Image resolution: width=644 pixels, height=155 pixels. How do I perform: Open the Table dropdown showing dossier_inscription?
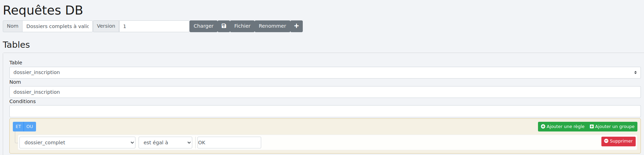325,73
